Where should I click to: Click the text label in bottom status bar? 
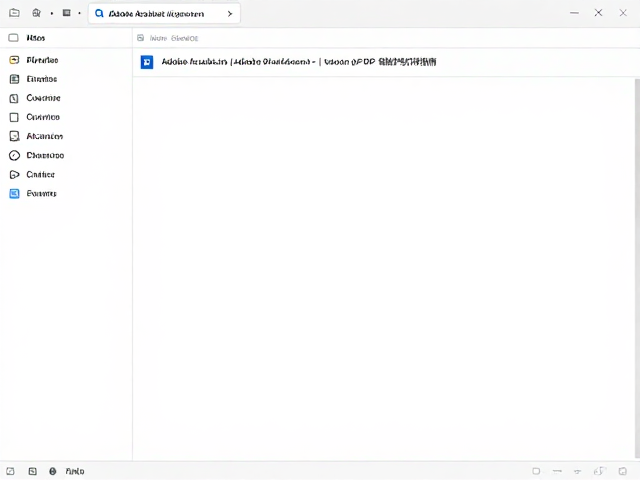[75, 471]
